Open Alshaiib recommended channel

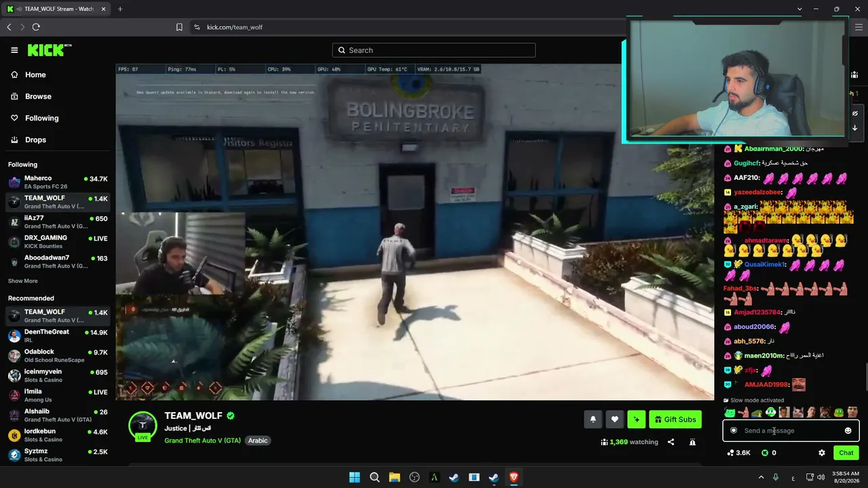click(x=58, y=415)
